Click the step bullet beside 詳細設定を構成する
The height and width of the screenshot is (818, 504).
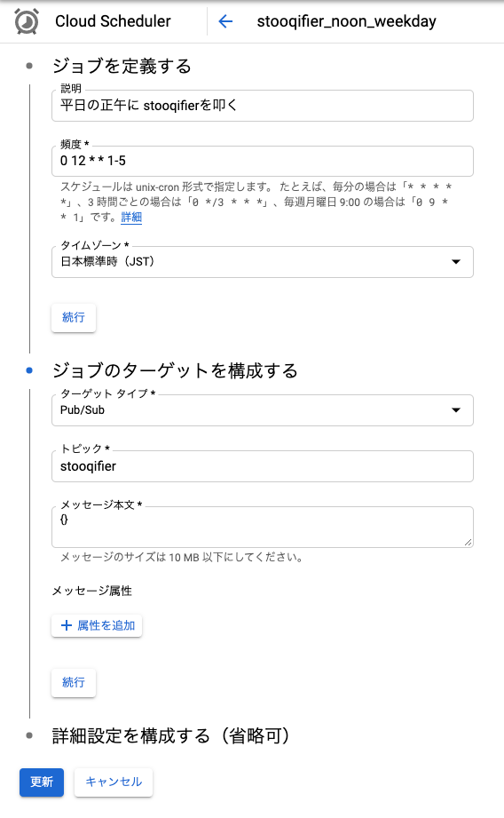click(x=29, y=735)
